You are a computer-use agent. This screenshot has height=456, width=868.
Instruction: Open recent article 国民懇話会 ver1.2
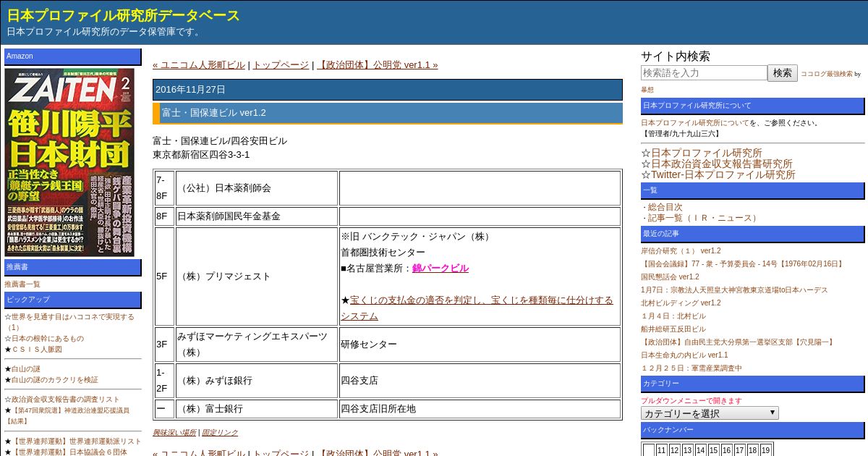(670, 277)
